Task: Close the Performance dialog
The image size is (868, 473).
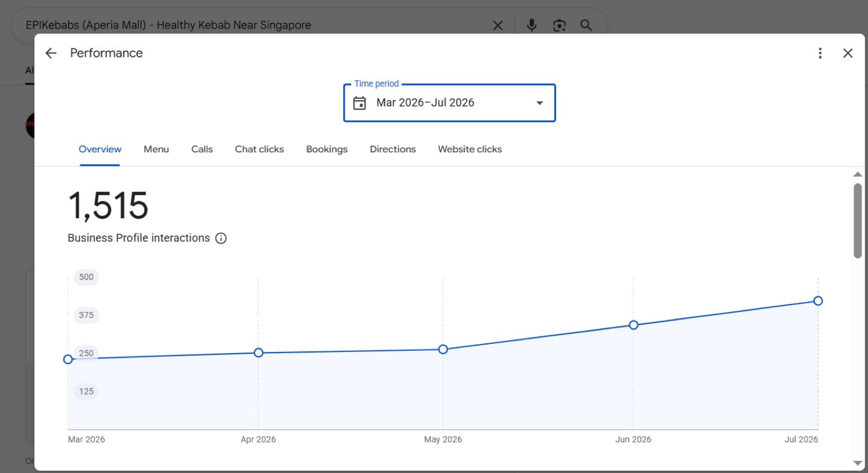Action: [848, 53]
